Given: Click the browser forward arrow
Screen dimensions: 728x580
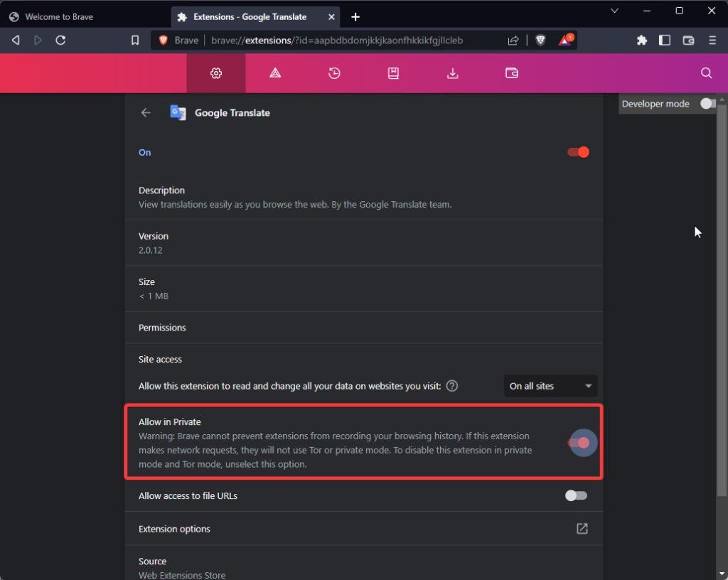Looking at the screenshot, I should point(38,41).
